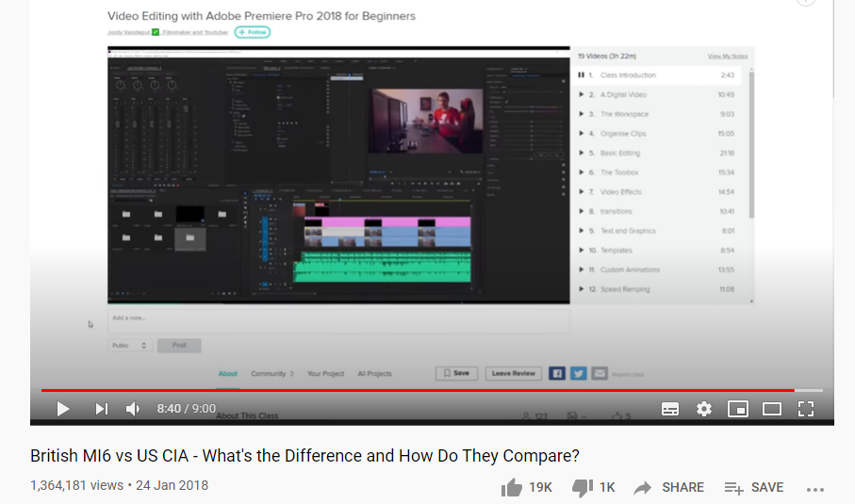
Task: Select lesson 4 Organise Clips
Action: coord(656,134)
